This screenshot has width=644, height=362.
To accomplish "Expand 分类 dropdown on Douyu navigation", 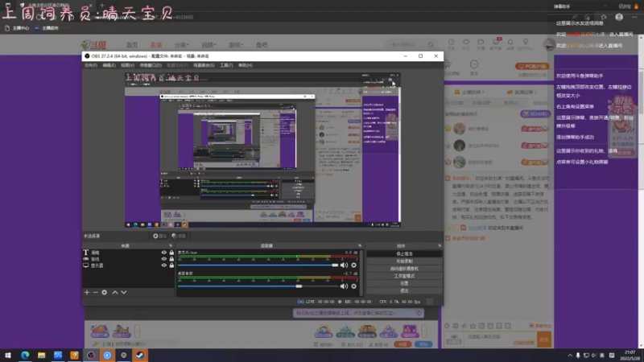I will click(182, 45).
